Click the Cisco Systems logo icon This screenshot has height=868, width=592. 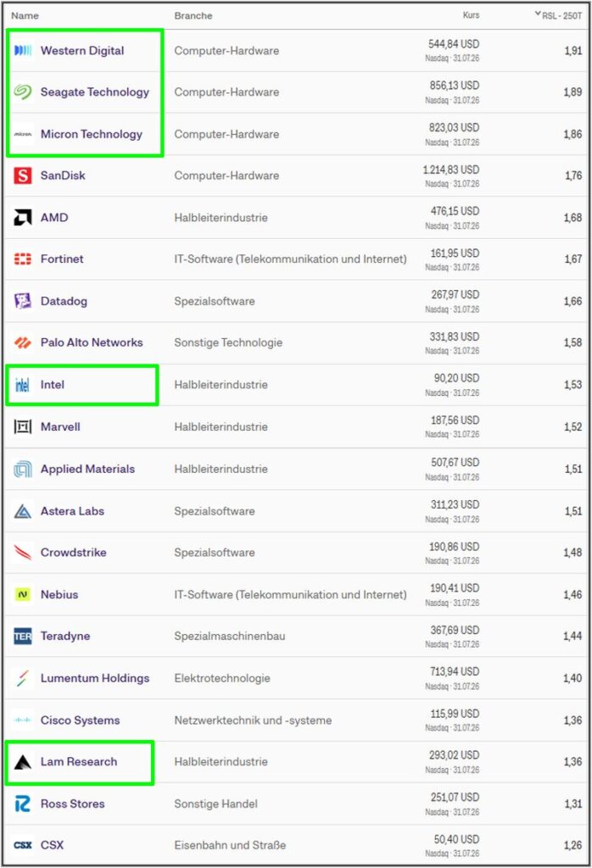coord(23,721)
